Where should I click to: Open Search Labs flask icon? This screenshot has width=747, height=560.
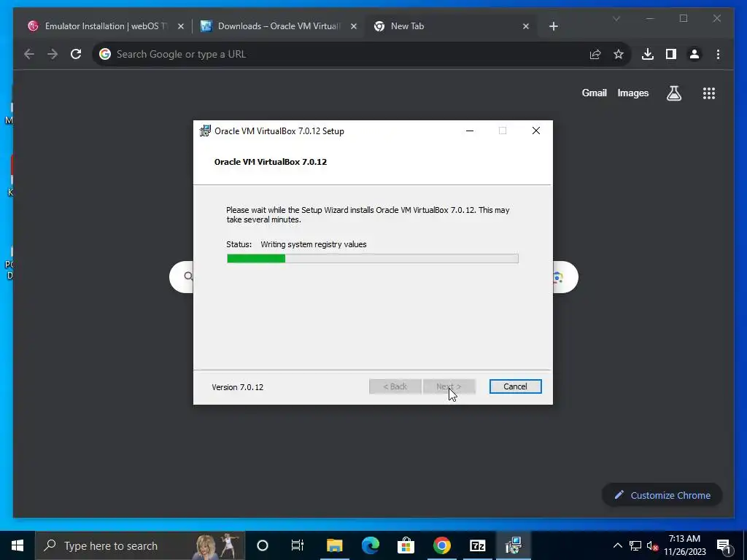(673, 93)
